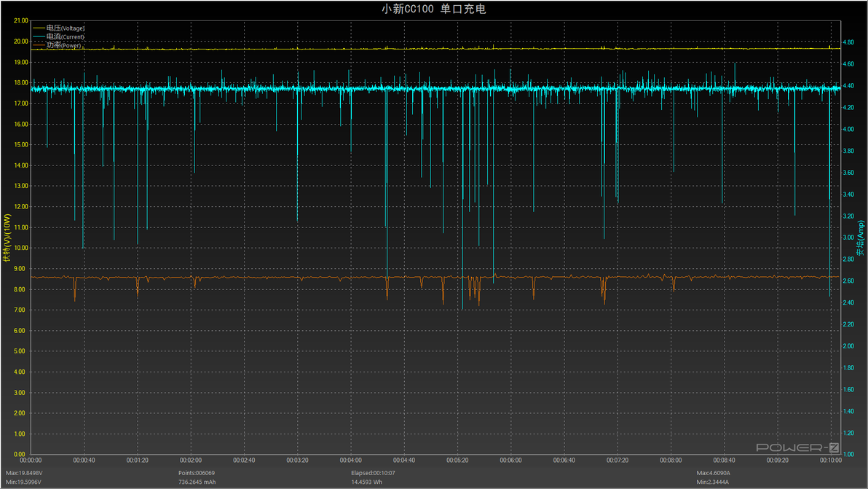Click the 00:01:20 time axis label
The height and width of the screenshot is (489, 868).
[x=138, y=460]
